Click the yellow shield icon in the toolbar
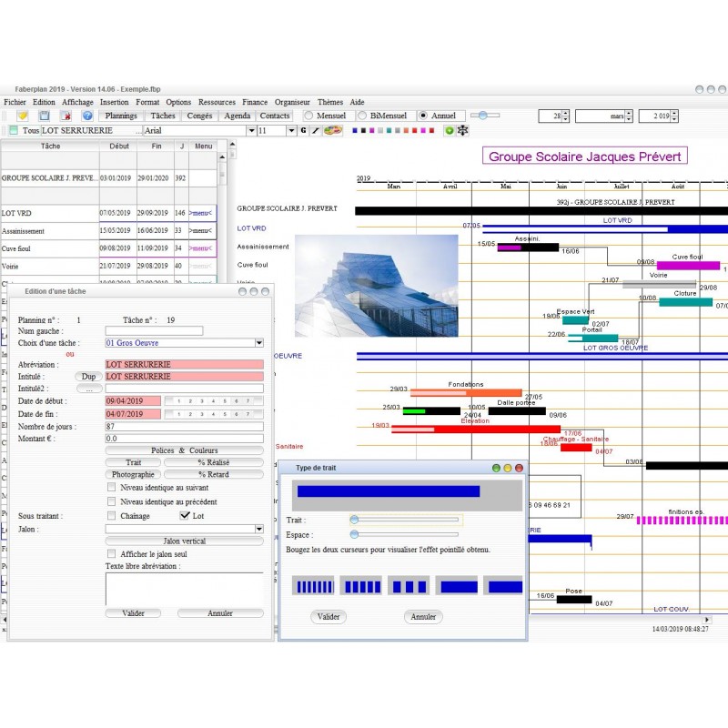The width and height of the screenshot is (728, 728). [22, 116]
